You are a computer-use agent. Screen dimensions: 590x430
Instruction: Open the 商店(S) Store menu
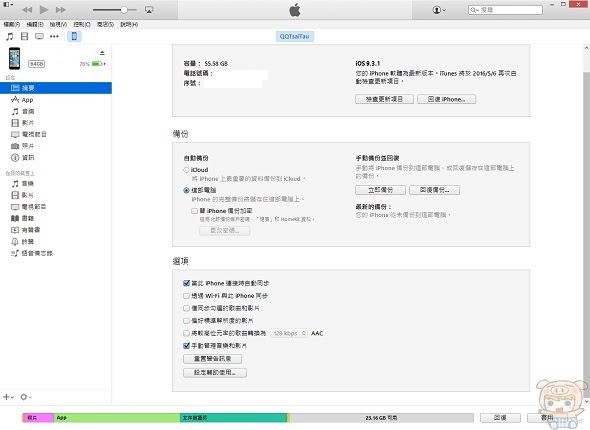click(x=105, y=24)
